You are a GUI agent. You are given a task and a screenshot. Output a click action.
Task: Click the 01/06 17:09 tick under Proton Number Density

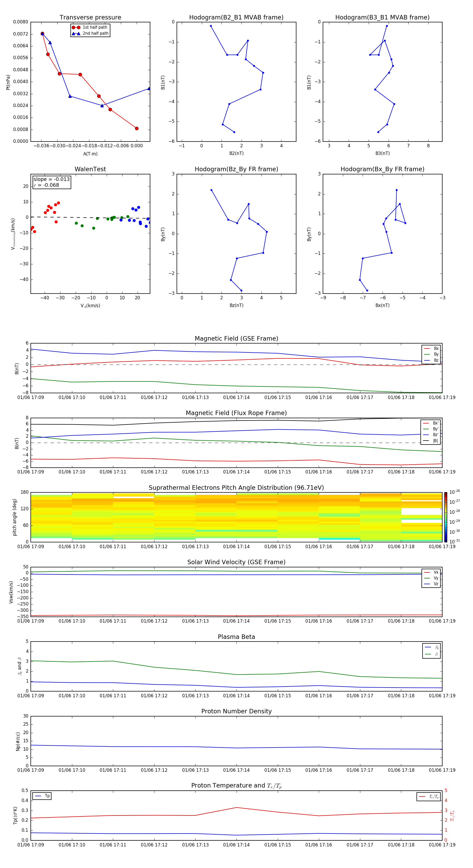[31, 770]
